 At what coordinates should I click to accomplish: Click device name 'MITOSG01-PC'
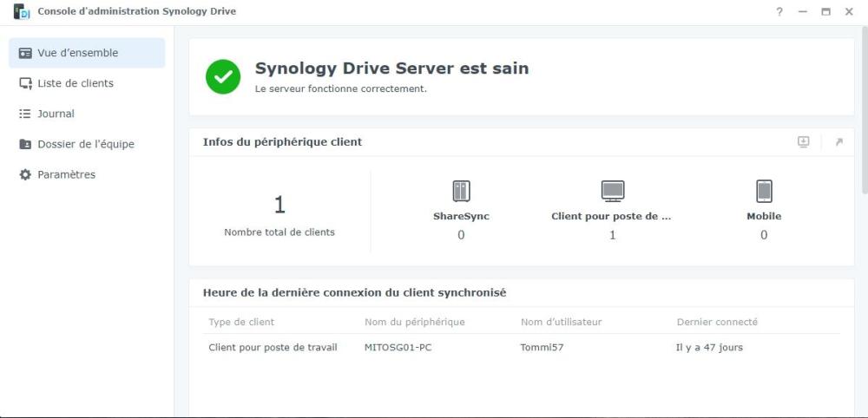pos(398,348)
